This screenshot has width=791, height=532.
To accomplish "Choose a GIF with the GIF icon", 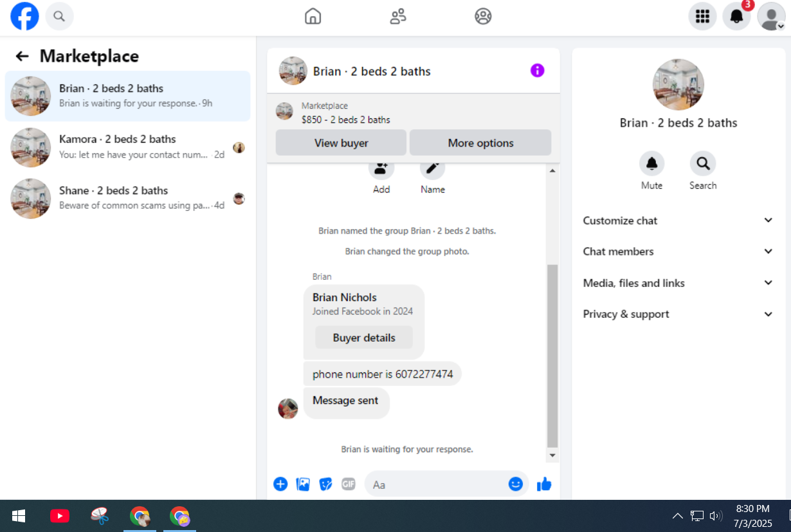I will pos(348,484).
